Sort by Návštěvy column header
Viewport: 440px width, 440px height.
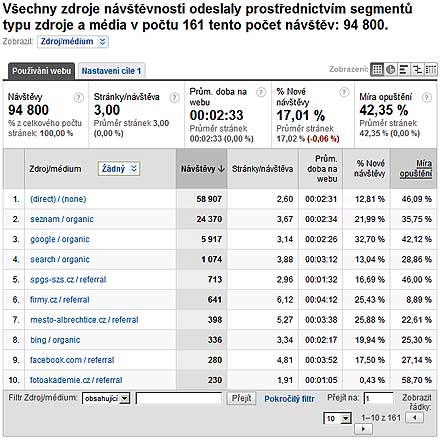(x=202, y=169)
